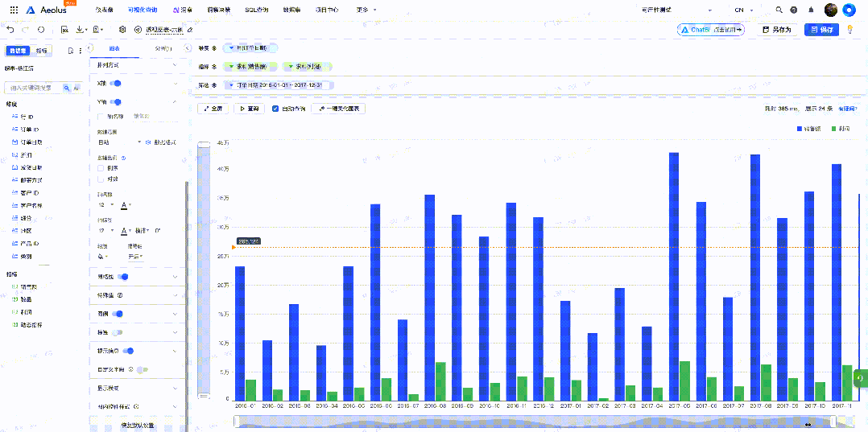This screenshot has height=432, width=868.
Task: Click the undo arrow icon
Action: (x=10, y=30)
